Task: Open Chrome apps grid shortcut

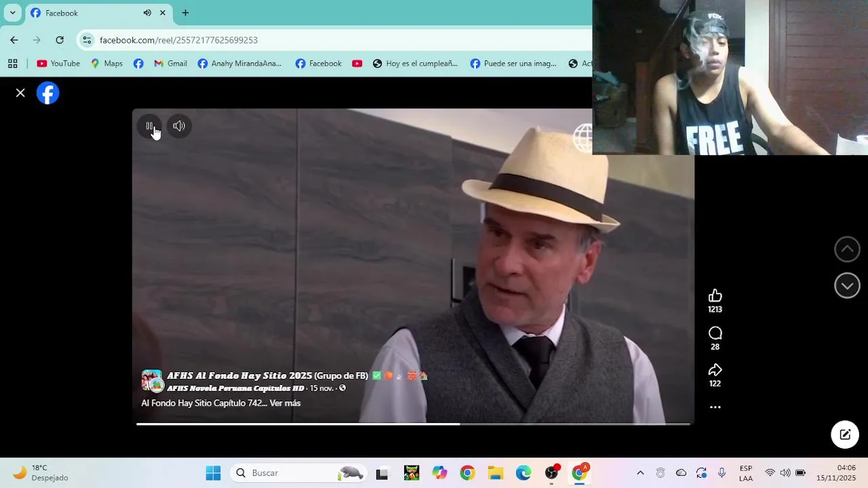Action: 12,64
